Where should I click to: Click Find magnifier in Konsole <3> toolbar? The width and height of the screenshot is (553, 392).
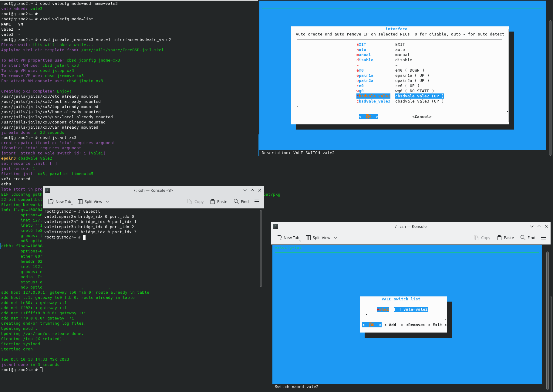[x=236, y=201]
